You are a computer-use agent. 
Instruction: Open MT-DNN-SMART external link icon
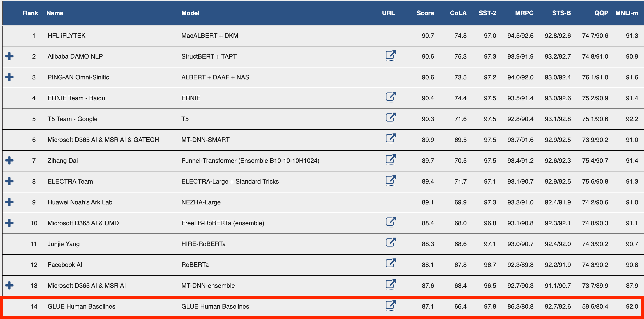[x=390, y=138]
